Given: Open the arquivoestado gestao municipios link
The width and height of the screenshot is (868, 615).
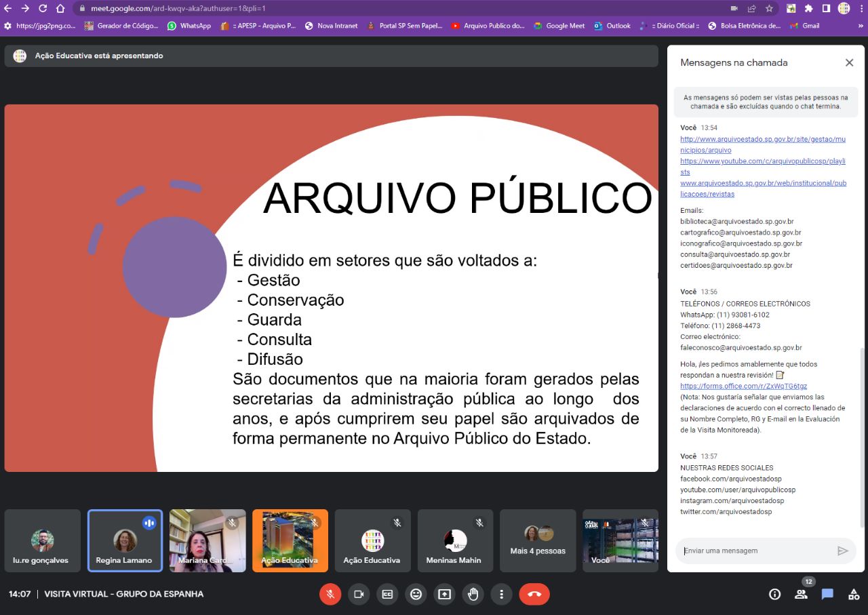Looking at the screenshot, I should tap(763, 144).
